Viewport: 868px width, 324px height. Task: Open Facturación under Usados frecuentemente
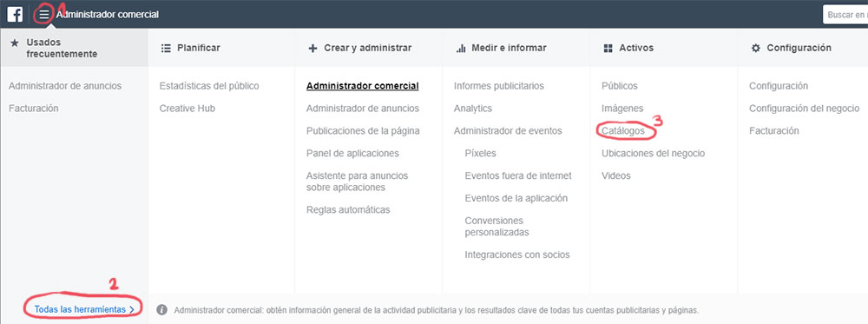[34, 109]
